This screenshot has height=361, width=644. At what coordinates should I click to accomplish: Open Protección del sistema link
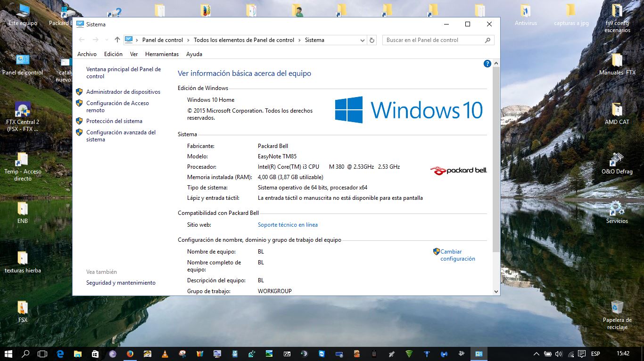tap(114, 121)
